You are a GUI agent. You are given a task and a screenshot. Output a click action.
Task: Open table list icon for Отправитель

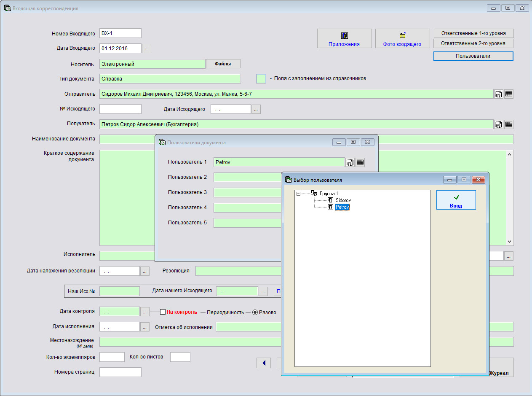(509, 94)
